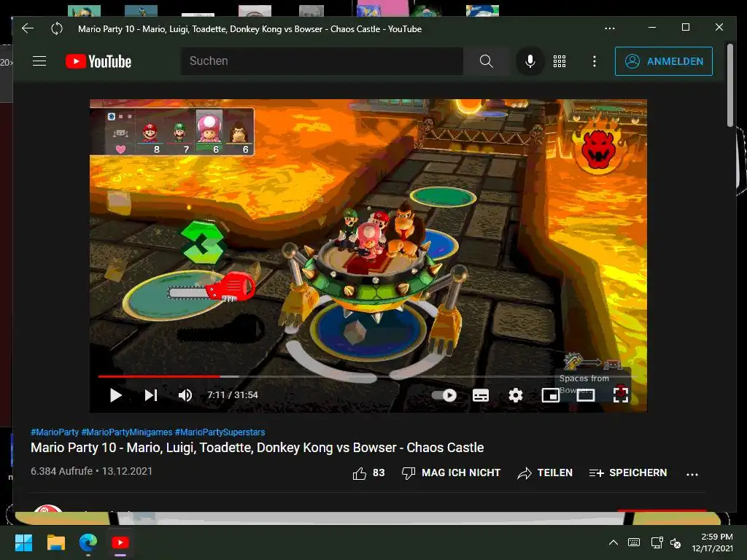The image size is (747, 560).
Task: Start voice search with the microphone icon
Action: coord(530,61)
